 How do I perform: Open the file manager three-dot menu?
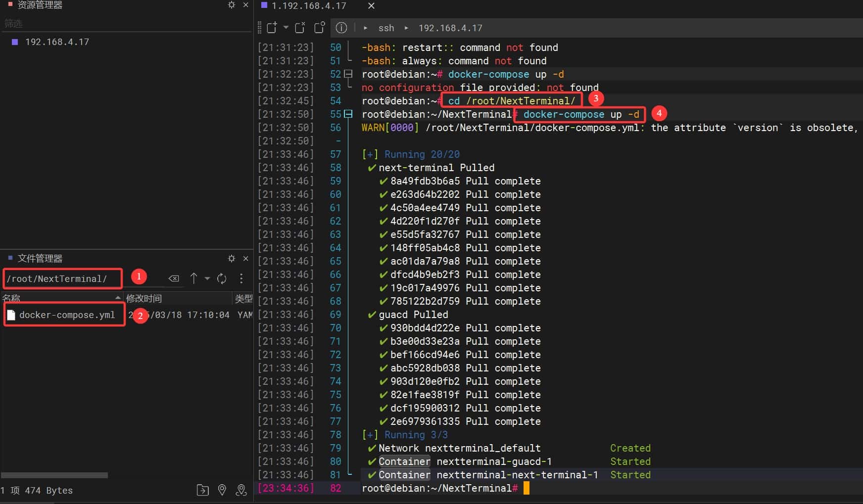(241, 278)
